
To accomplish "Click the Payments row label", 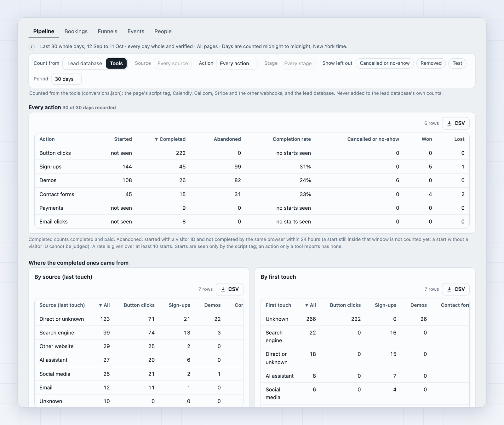I will click(x=51, y=208).
